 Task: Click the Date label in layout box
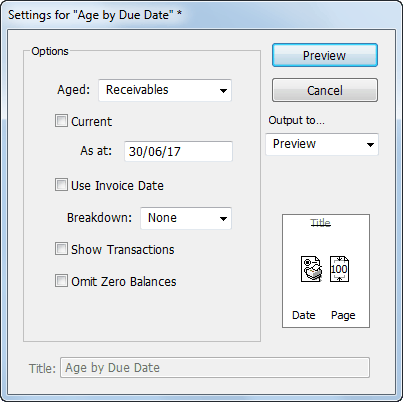click(x=304, y=315)
